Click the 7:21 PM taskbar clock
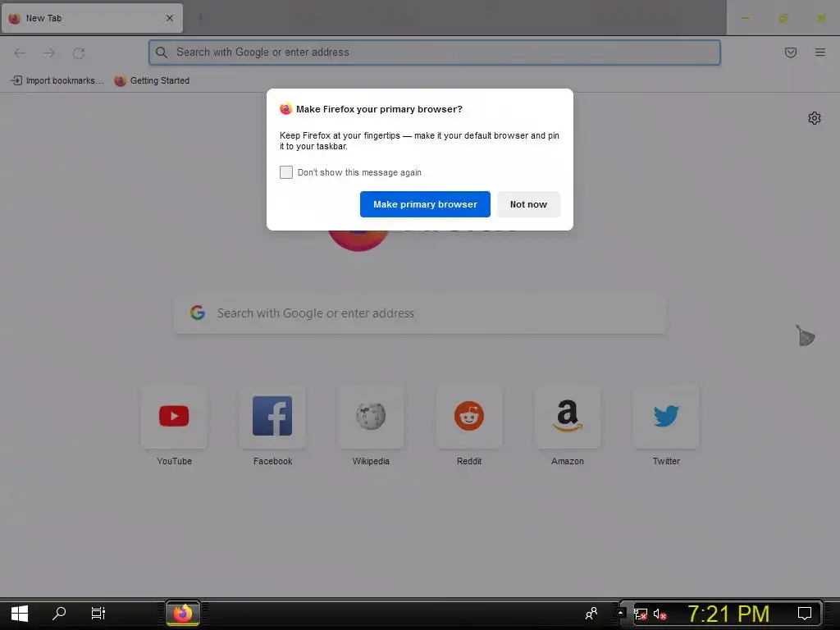840x630 pixels. [x=728, y=614]
